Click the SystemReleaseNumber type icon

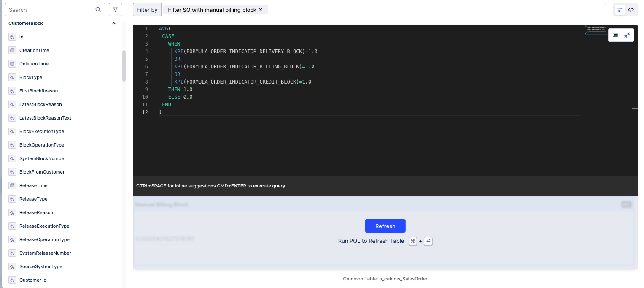(12, 253)
